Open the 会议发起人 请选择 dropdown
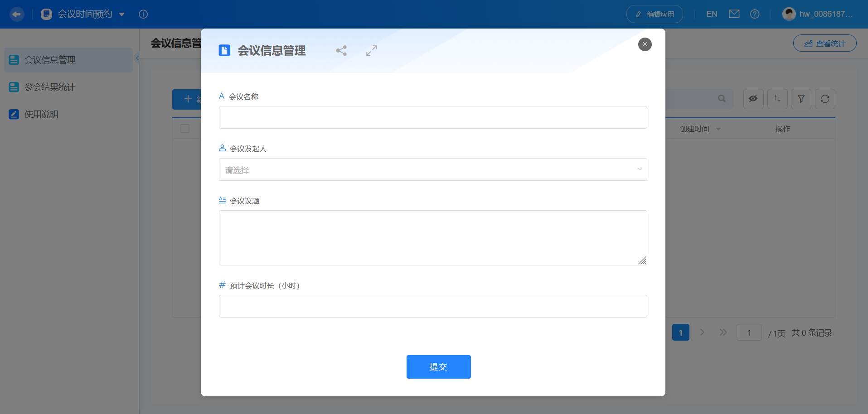This screenshot has height=414, width=868. coord(432,169)
